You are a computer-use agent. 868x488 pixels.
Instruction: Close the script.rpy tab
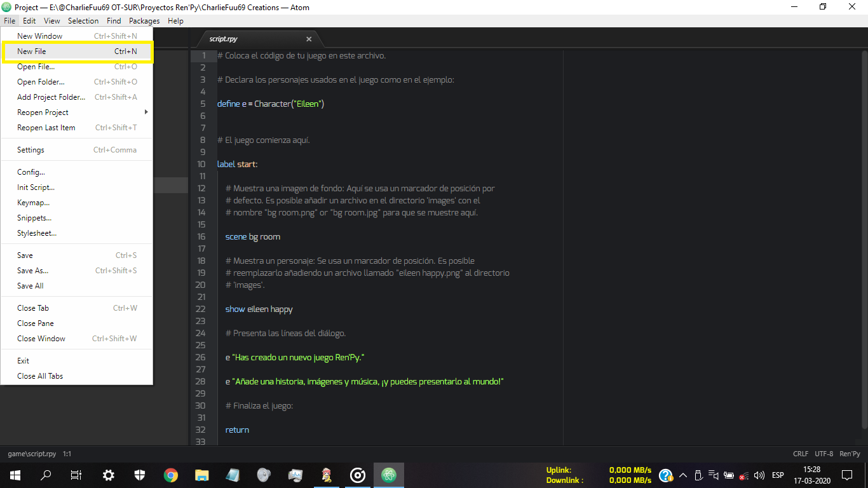pos(309,39)
